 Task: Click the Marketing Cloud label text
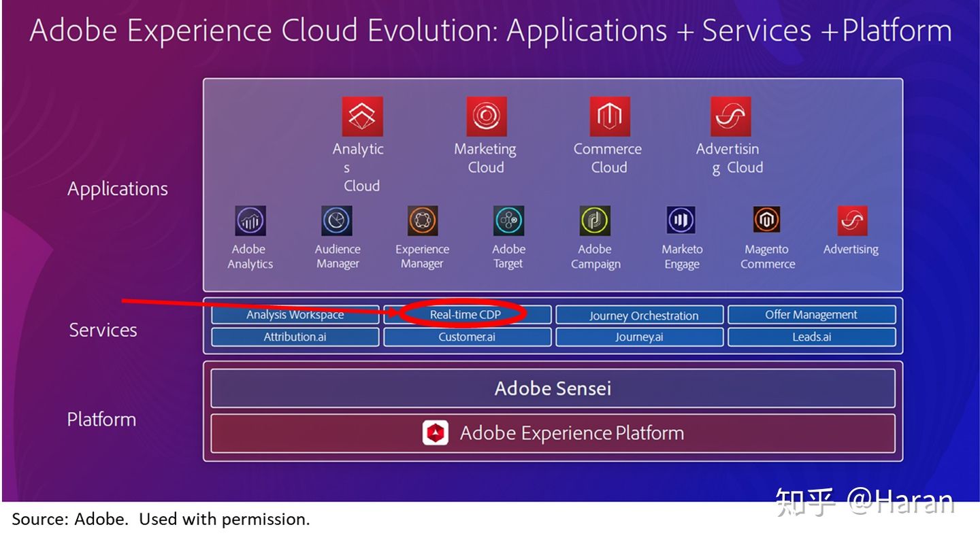[485, 158]
